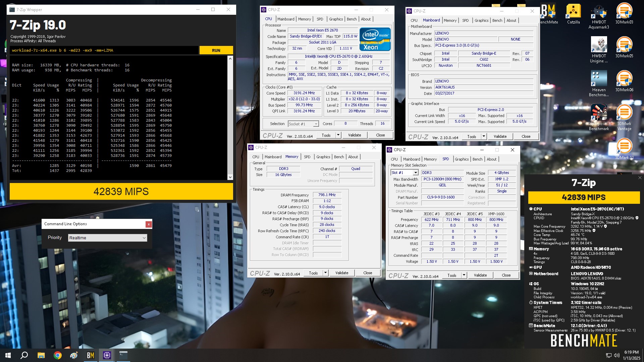The image size is (644, 362).
Task: Click Tools button in CPU tab window
Action: pyautogui.click(x=326, y=135)
